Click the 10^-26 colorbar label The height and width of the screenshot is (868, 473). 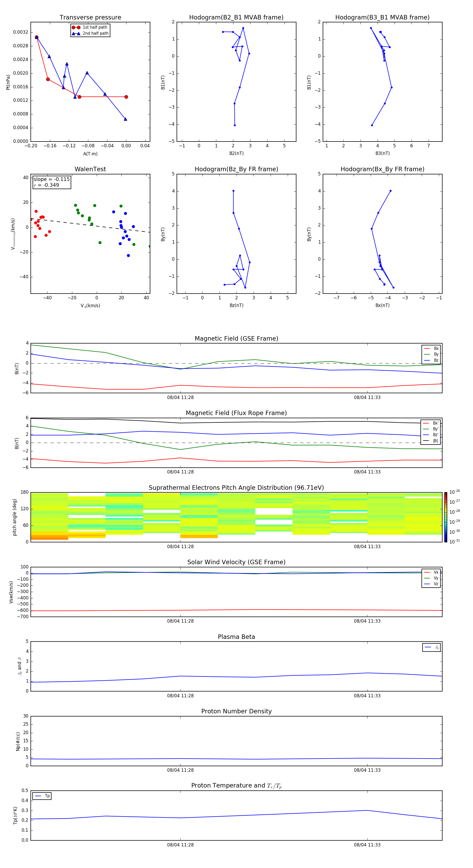[455, 492]
